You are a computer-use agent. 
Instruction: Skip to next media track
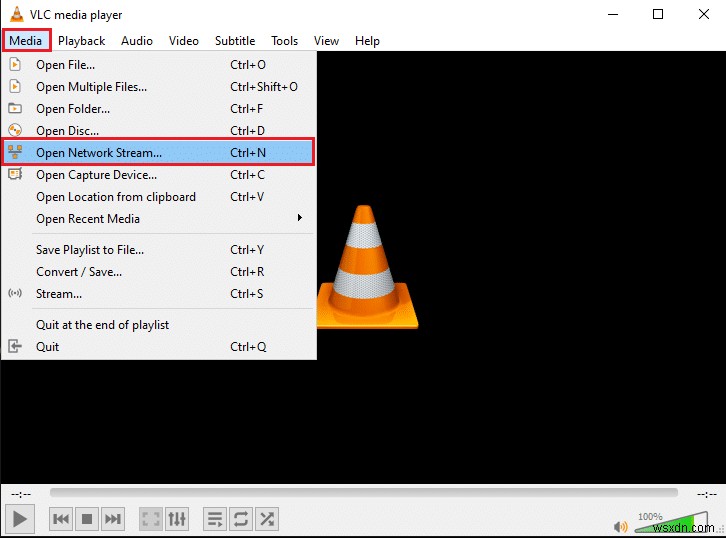[x=113, y=519]
